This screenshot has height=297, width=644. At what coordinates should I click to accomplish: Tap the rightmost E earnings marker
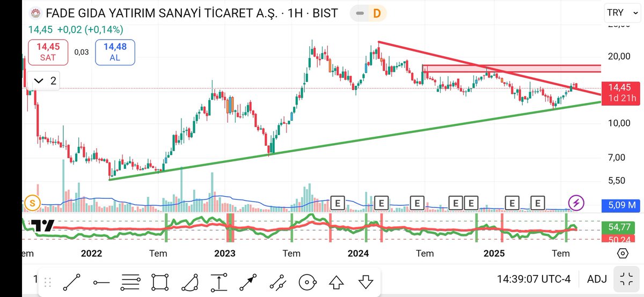[x=537, y=203]
